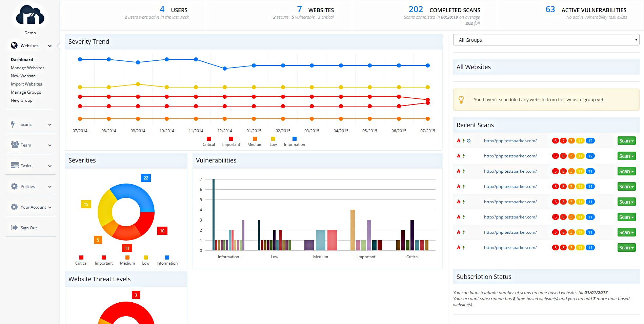Open the All Groups dropdown

(546, 40)
